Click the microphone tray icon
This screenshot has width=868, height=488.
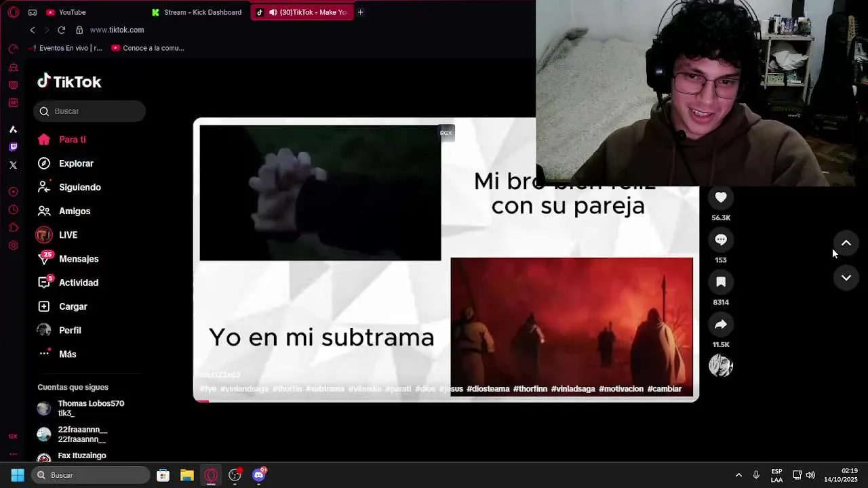pos(756,475)
